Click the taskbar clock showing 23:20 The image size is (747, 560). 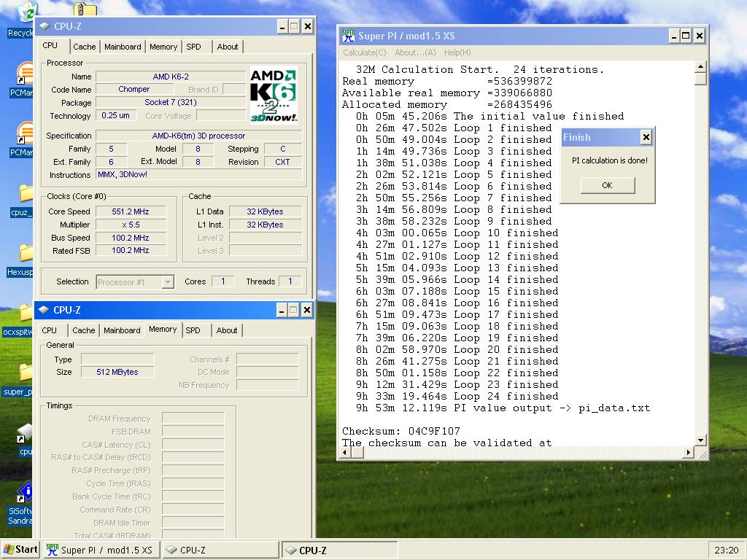727,551
